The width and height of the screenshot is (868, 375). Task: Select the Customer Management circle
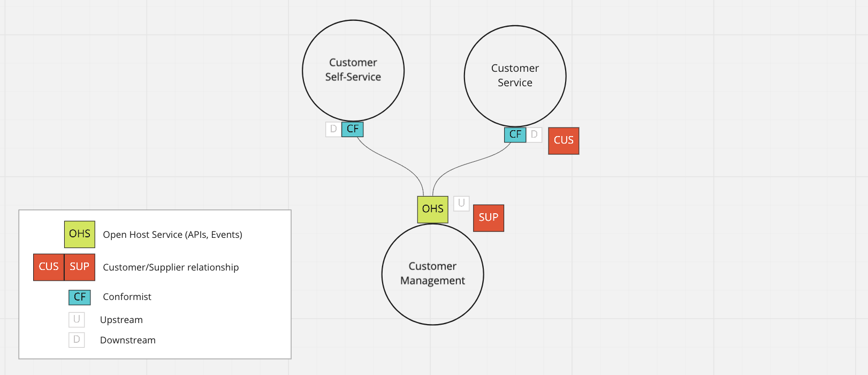tap(432, 274)
